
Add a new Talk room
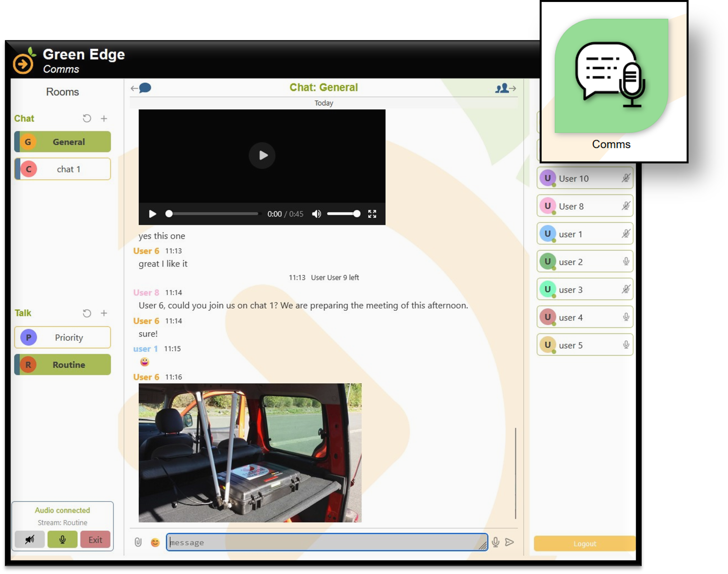(x=104, y=313)
